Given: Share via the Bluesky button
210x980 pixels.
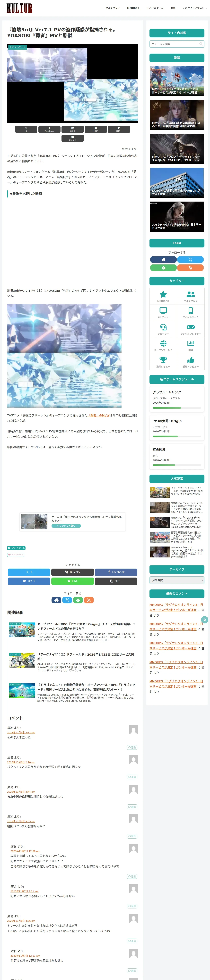Looking at the screenshot, I should pos(72,572).
